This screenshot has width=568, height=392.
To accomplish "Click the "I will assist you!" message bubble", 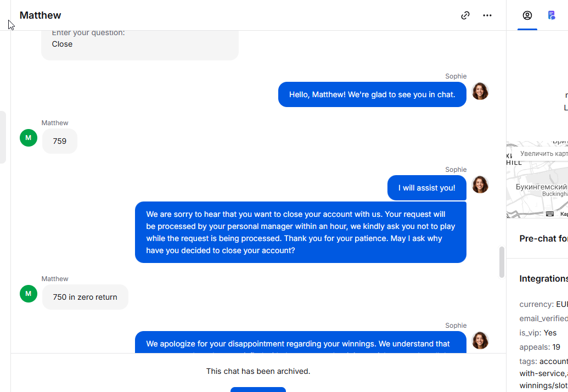I will point(426,188).
